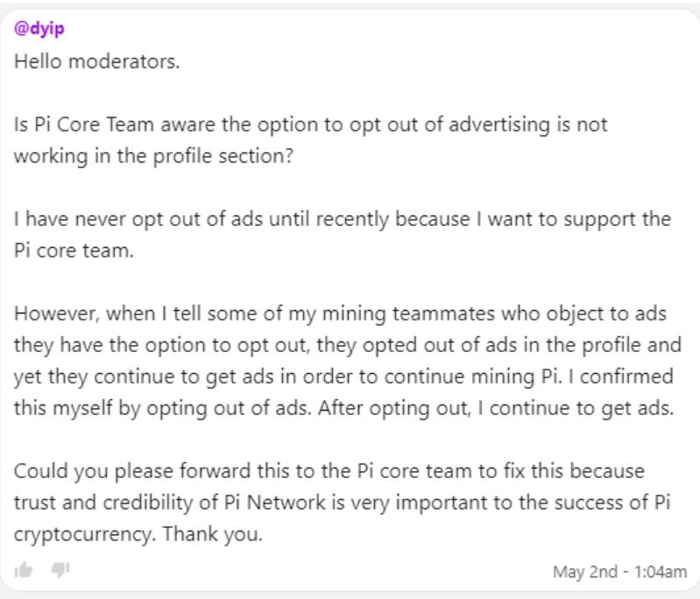
Task: Click the line starting 'Could you please forward'
Action: [329, 471]
